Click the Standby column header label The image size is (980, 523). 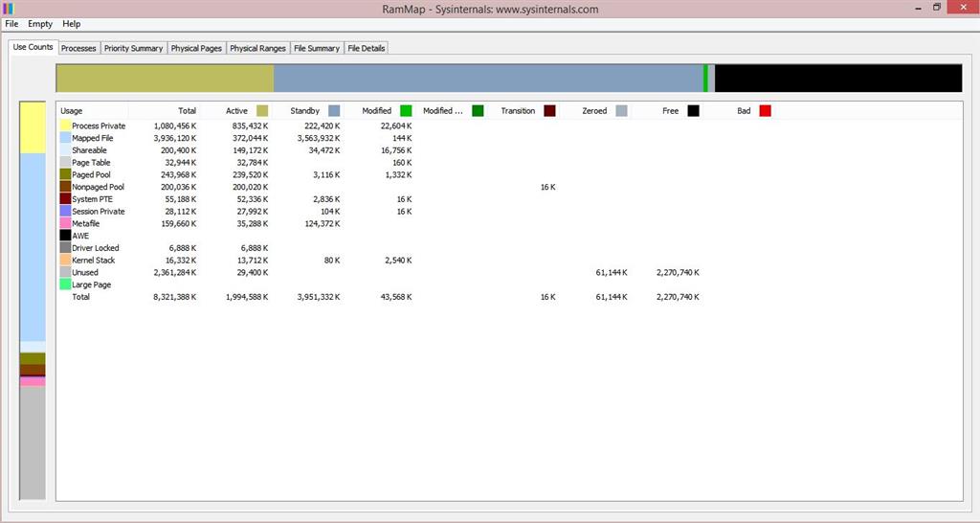pos(305,111)
